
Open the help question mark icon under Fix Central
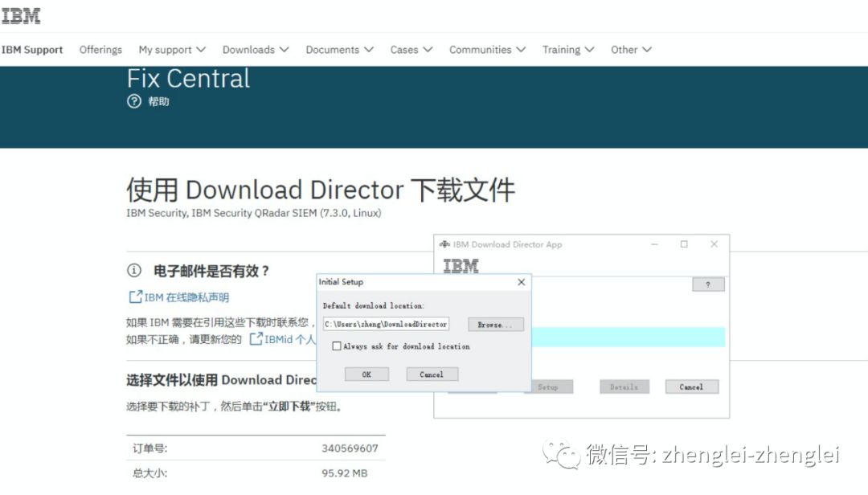(134, 101)
